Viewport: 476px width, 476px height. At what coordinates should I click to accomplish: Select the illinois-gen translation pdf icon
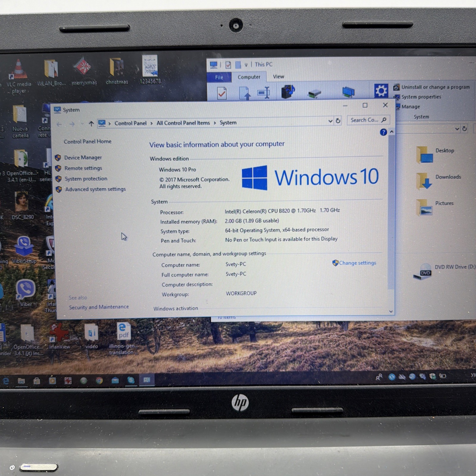point(123,339)
